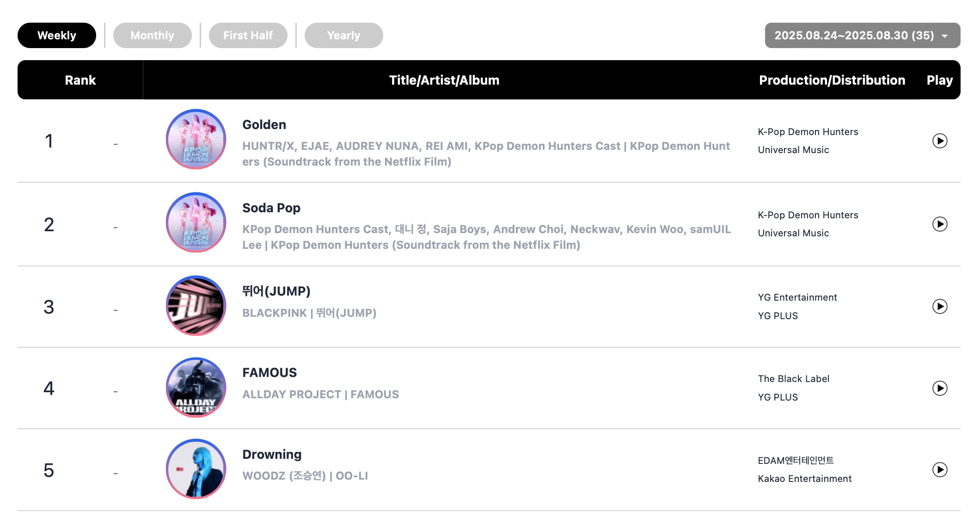
Task: Click the dropdown arrow beside week 35
Action: (945, 36)
